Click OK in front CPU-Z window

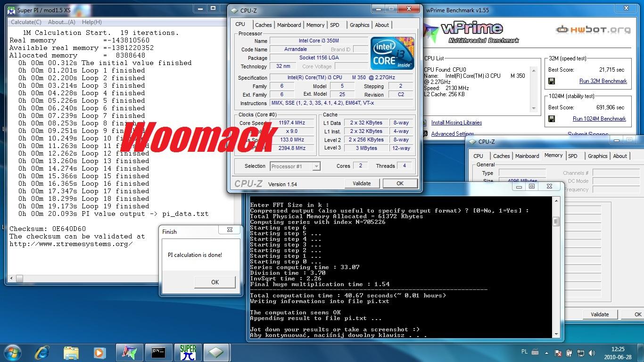400,183
